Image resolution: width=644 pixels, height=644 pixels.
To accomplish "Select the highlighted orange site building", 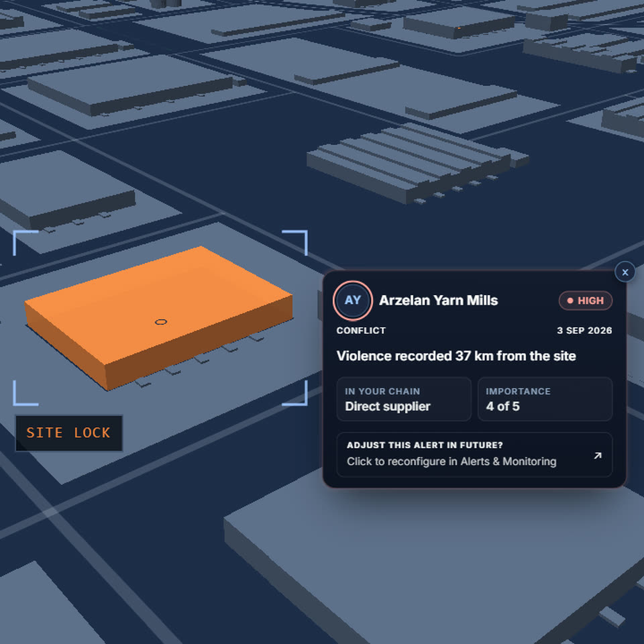I will 158,317.
